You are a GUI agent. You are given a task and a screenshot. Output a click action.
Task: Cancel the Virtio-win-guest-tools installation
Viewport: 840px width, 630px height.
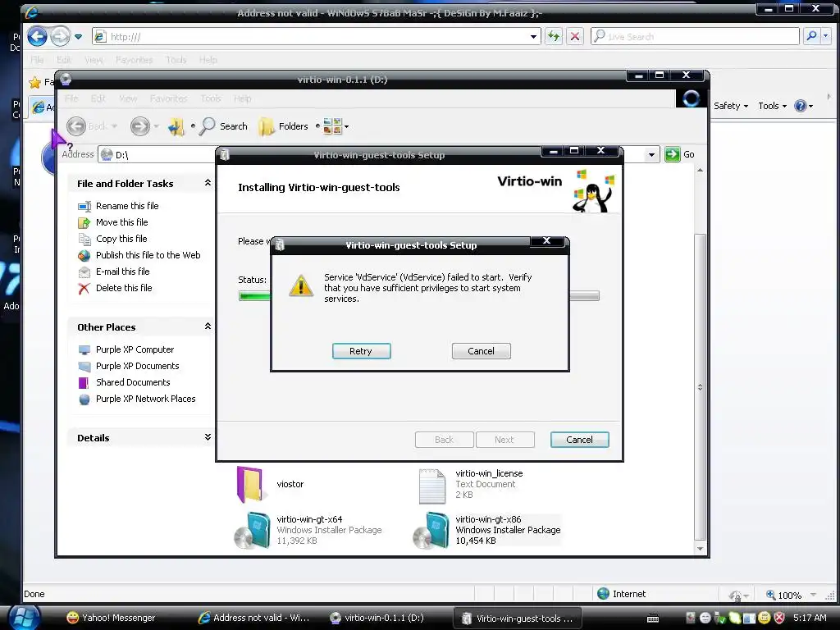(580, 440)
